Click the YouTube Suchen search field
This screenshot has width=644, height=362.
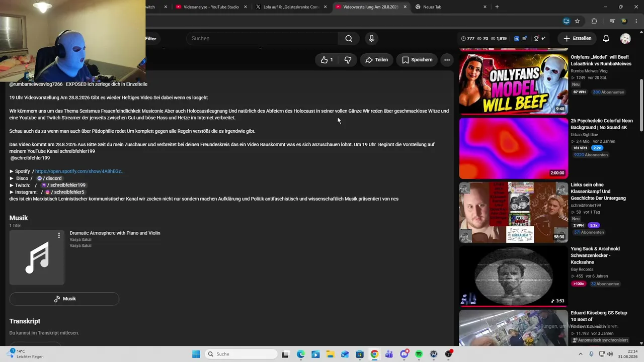tap(262, 39)
